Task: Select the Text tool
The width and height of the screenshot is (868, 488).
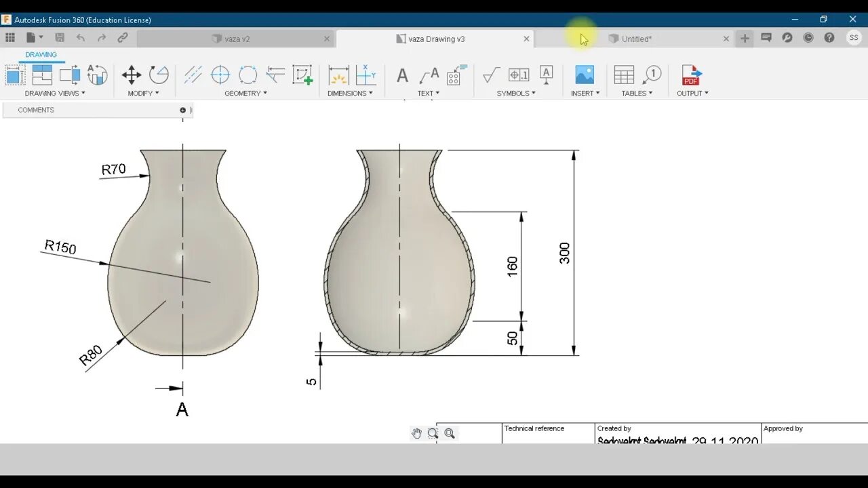Action: click(x=402, y=75)
